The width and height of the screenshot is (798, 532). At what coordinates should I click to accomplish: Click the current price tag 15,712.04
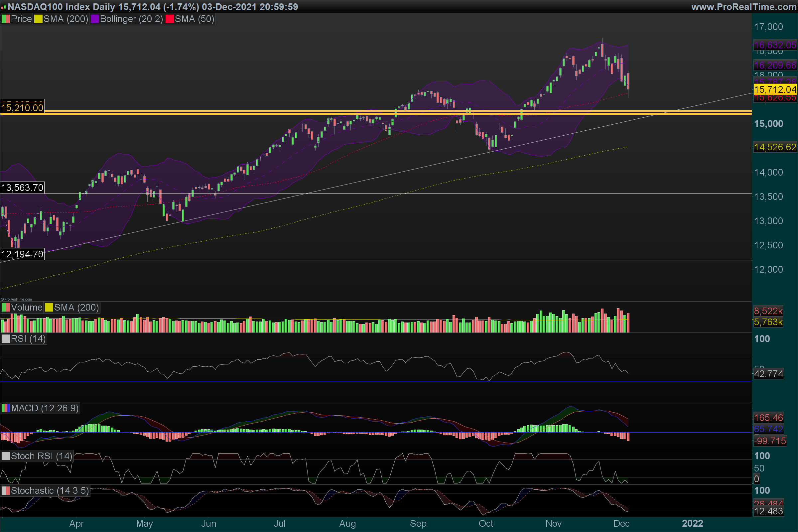click(x=775, y=89)
